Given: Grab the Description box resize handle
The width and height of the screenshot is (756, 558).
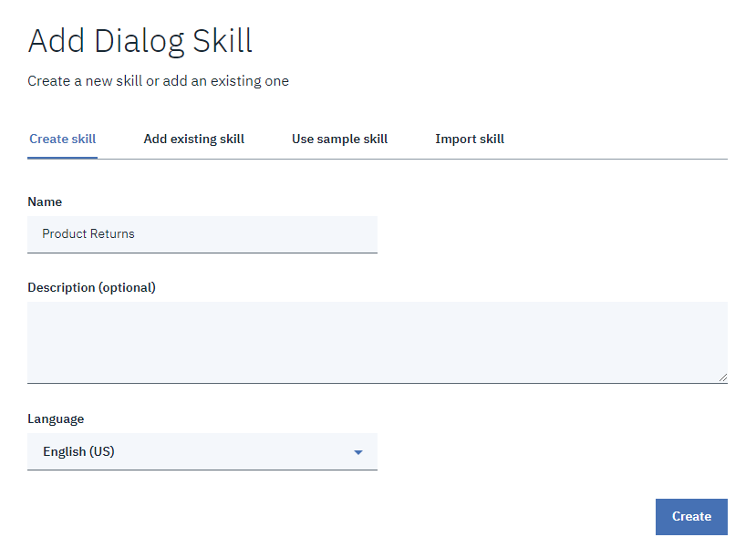Looking at the screenshot, I should (x=723, y=377).
